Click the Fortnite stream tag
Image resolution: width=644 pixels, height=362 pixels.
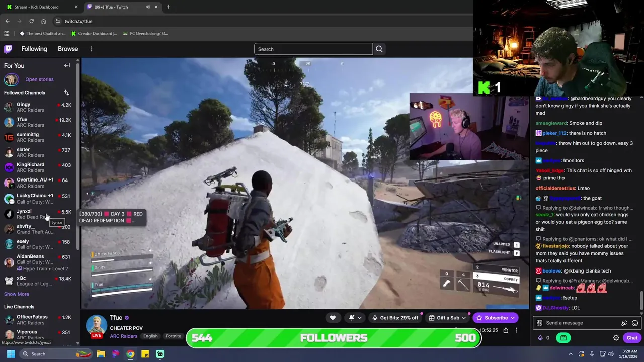pyautogui.click(x=174, y=336)
